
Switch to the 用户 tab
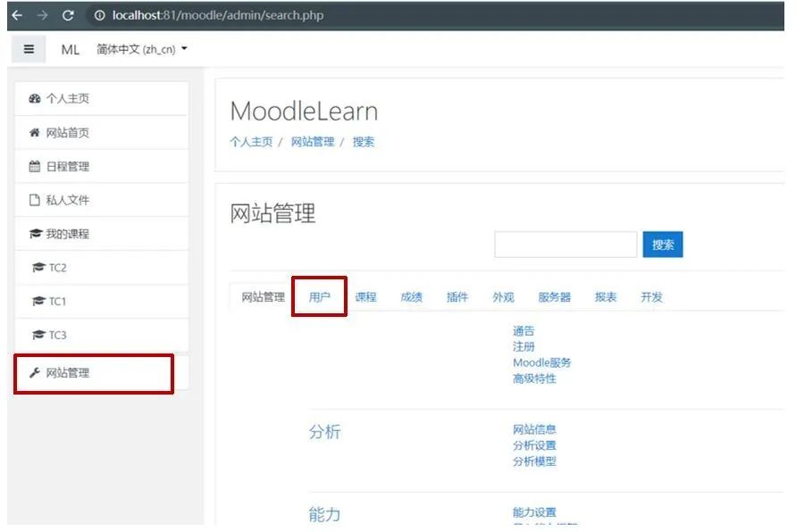319,297
